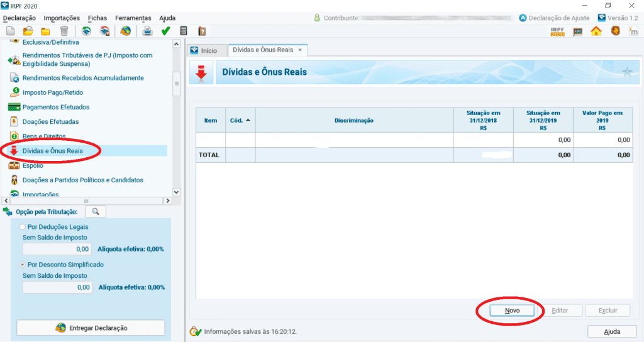644x342 pixels.
Task: Click the green-arrow backup copy toolbar icon
Action: [x=86, y=31]
